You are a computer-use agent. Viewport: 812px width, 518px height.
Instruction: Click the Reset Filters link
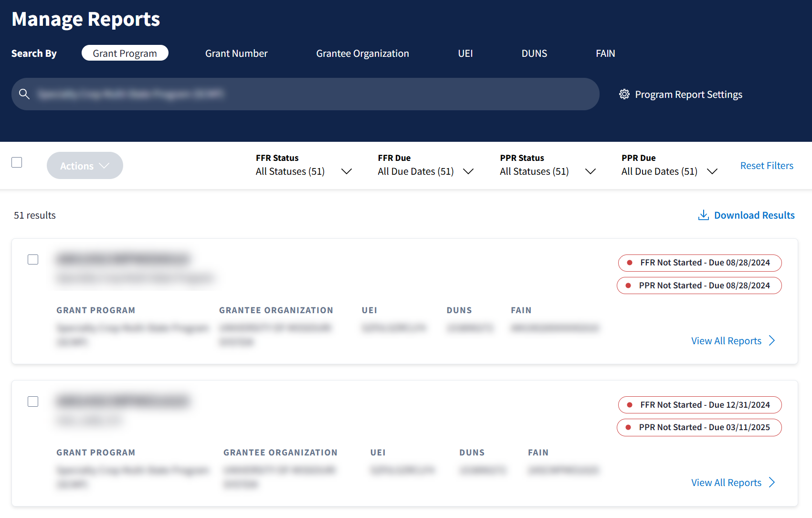pos(767,166)
